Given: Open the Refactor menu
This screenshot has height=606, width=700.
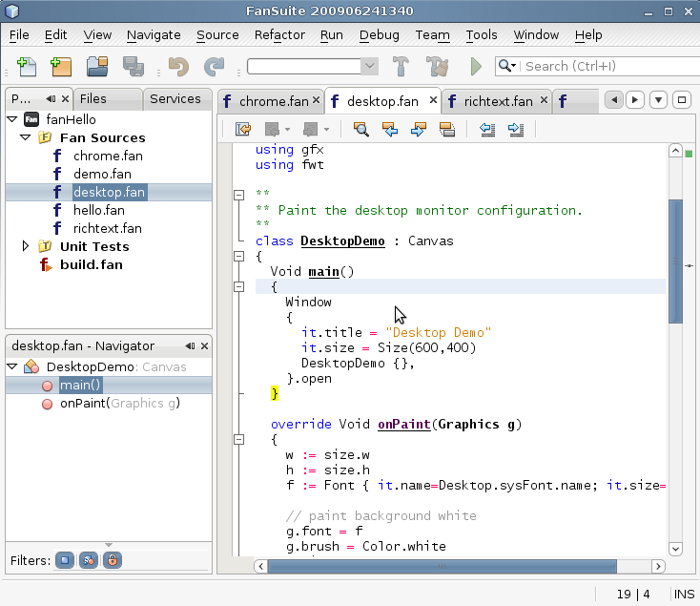Looking at the screenshot, I should [279, 35].
